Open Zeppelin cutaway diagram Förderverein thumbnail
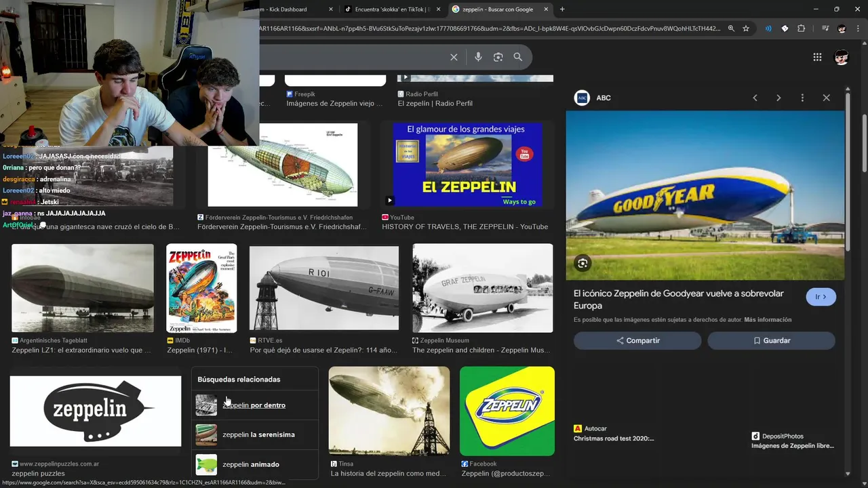 click(x=282, y=165)
